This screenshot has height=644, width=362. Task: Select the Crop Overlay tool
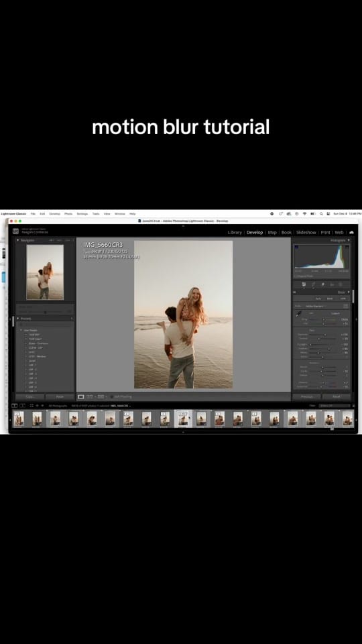click(x=313, y=284)
